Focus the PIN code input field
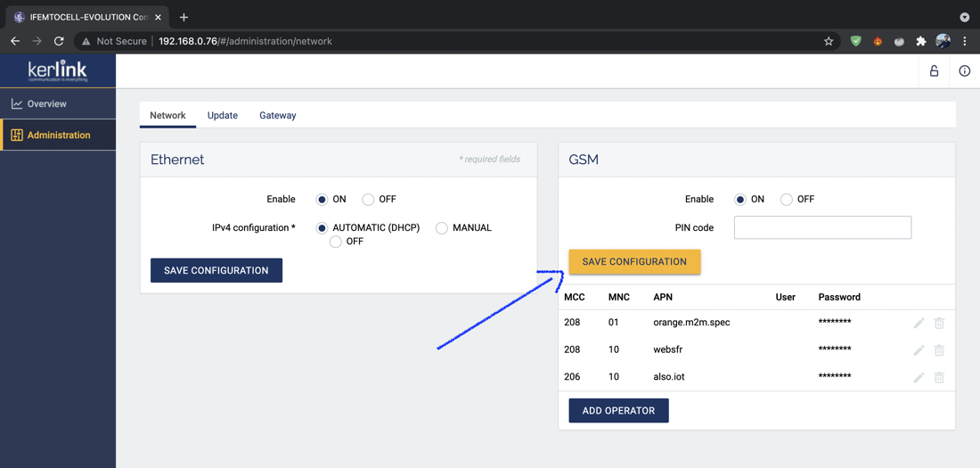 pos(822,228)
